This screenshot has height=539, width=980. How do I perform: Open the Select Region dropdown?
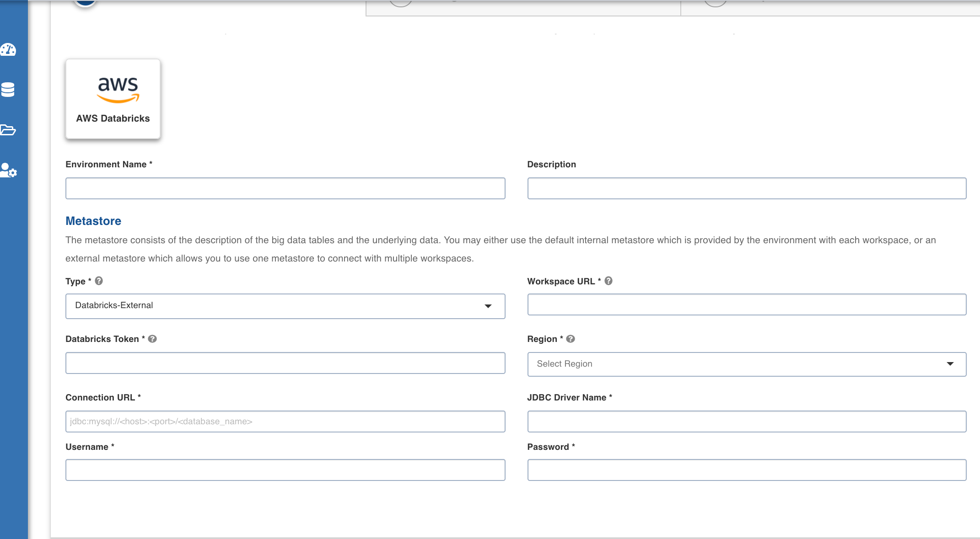pyautogui.click(x=747, y=364)
